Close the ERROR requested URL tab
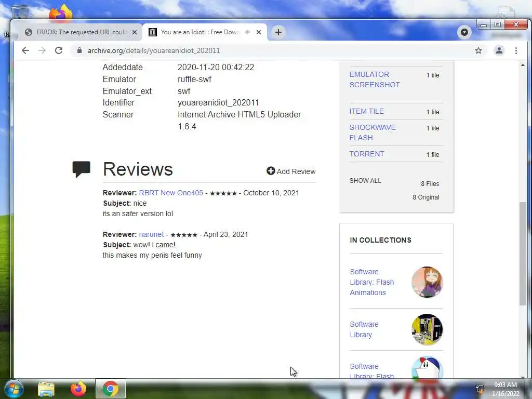532x399 pixels. 135,32
